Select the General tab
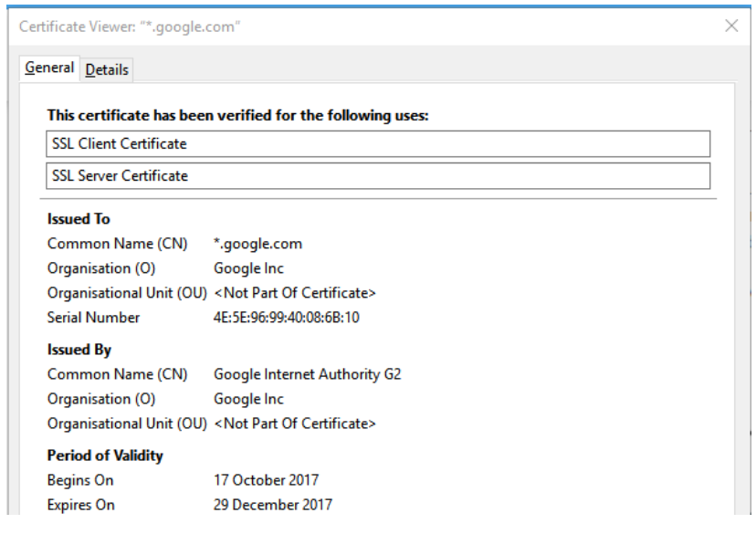756x534 pixels. (49, 68)
